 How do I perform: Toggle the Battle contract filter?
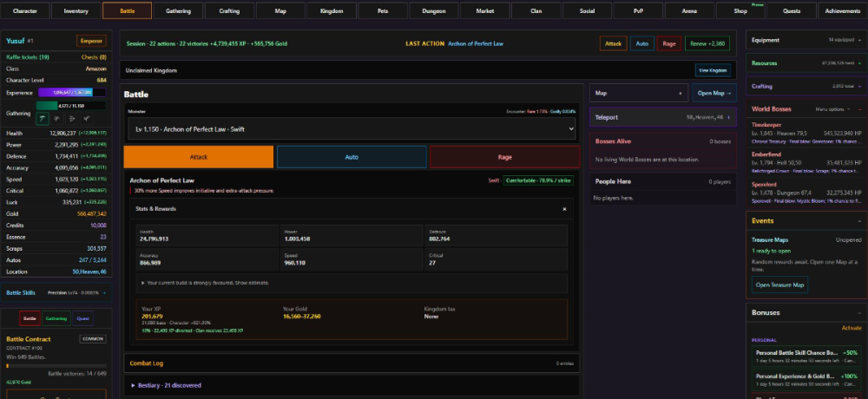click(x=30, y=318)
